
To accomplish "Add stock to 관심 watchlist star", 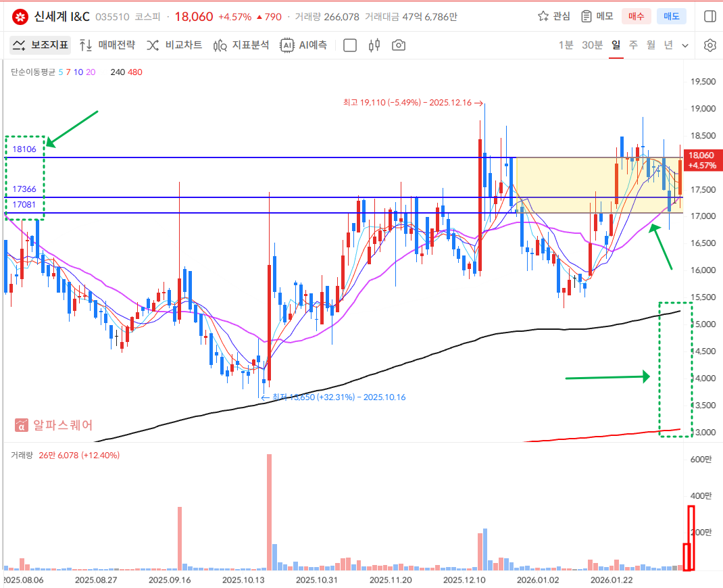I will (554, 16).
